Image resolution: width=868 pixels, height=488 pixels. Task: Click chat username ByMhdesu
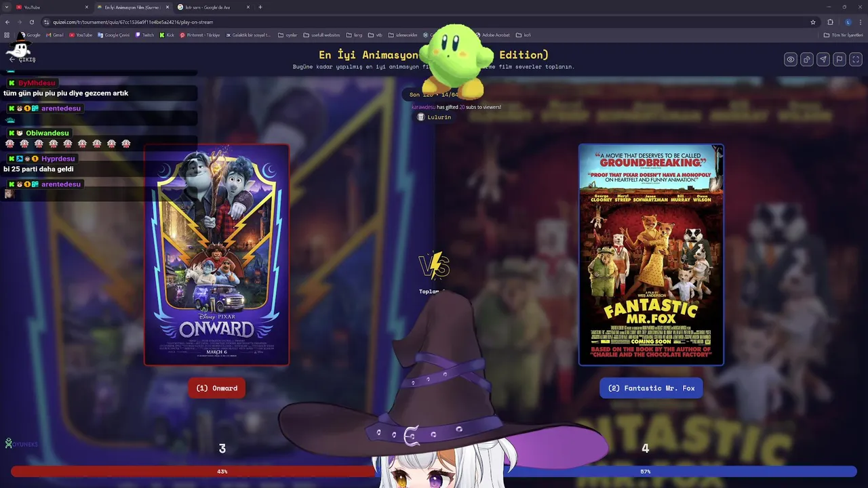[37, 83]
